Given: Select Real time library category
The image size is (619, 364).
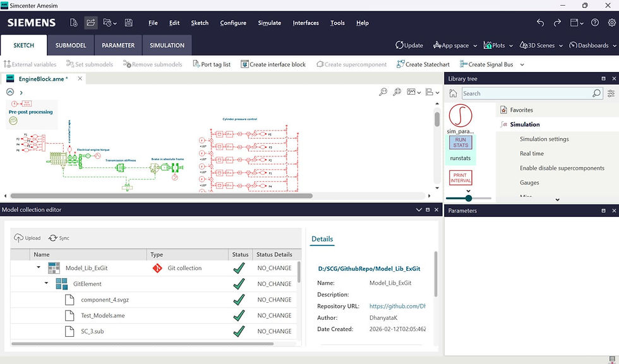Looking at the screenshot, I should [x=531, y=153].
